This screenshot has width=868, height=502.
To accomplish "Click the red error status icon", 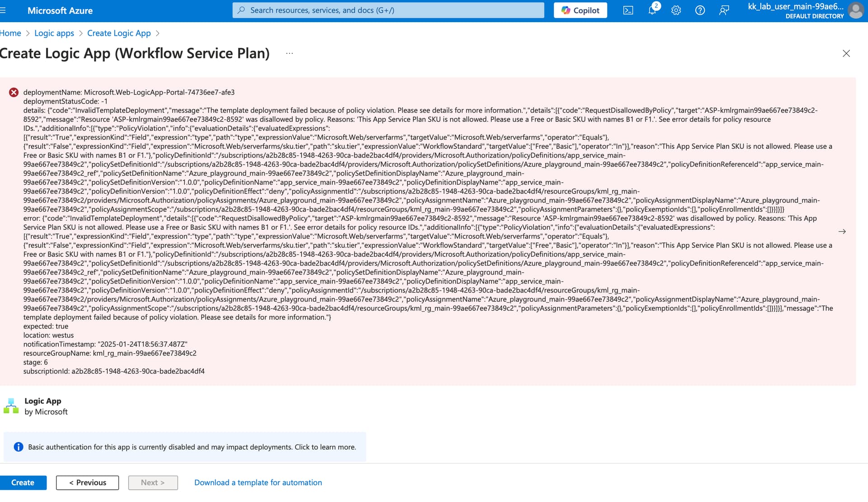I will click(x=14, y=92).
